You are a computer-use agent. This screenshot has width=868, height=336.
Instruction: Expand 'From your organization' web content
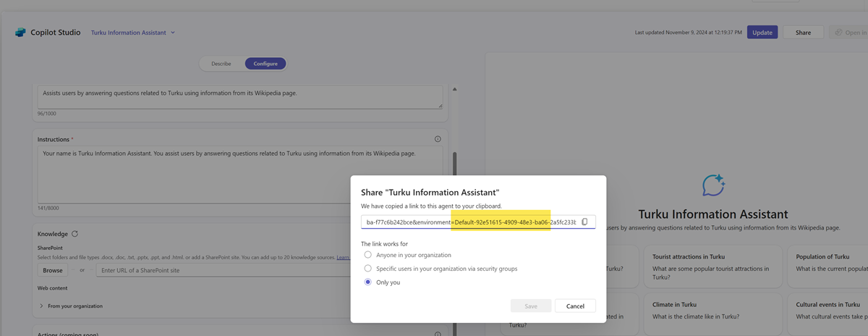pyautogui.click(x=42, y=306)
